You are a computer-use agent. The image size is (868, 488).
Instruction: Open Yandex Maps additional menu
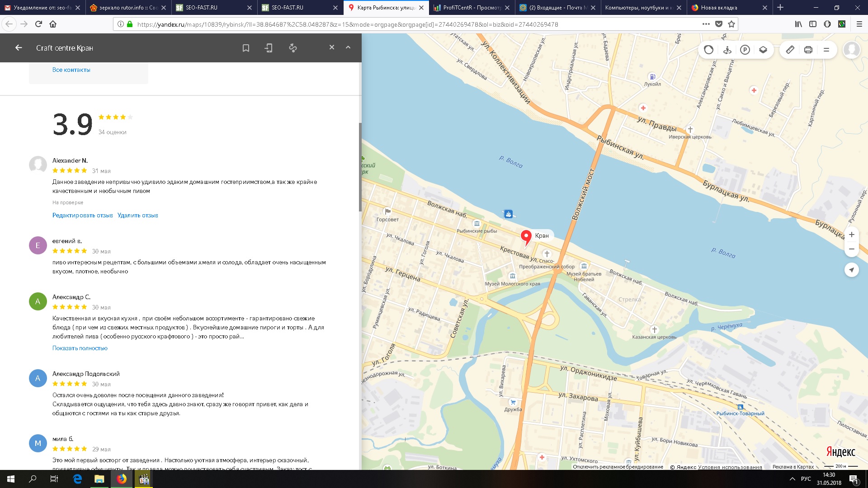click(x=826, y=50)
